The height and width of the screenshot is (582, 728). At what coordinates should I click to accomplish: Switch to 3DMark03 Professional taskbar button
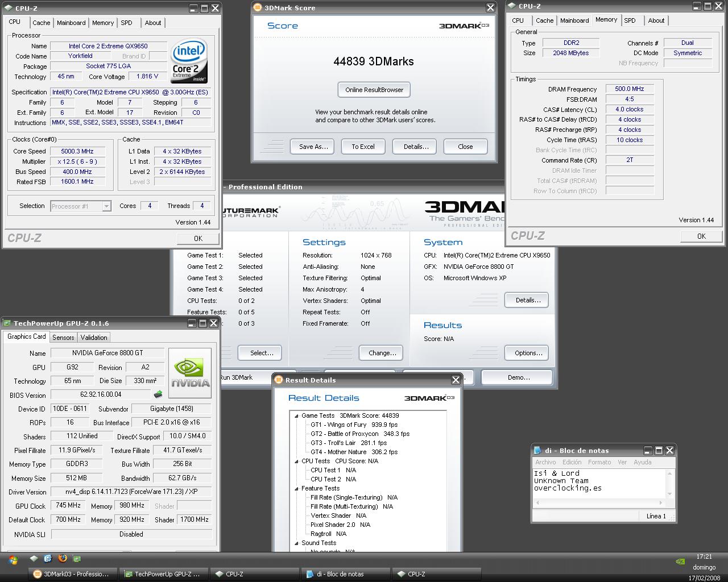(73, 574)
